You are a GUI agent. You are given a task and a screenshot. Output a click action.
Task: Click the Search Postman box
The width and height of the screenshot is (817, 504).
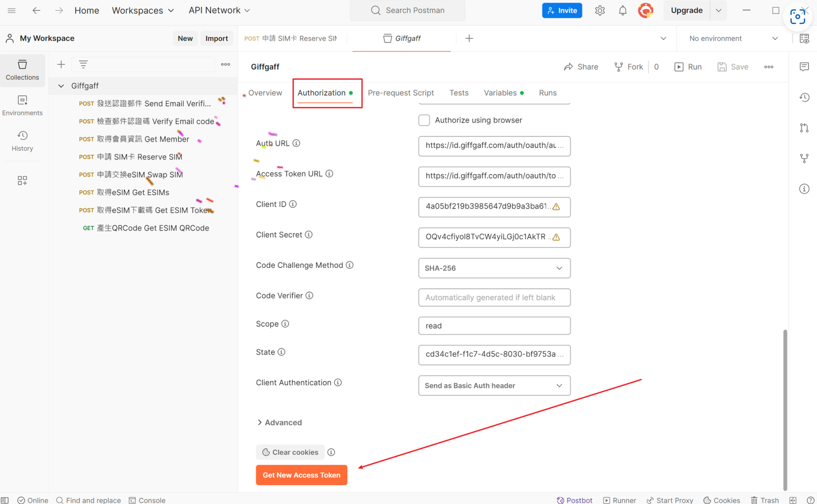pyautogui.click(x=408, y=10)
